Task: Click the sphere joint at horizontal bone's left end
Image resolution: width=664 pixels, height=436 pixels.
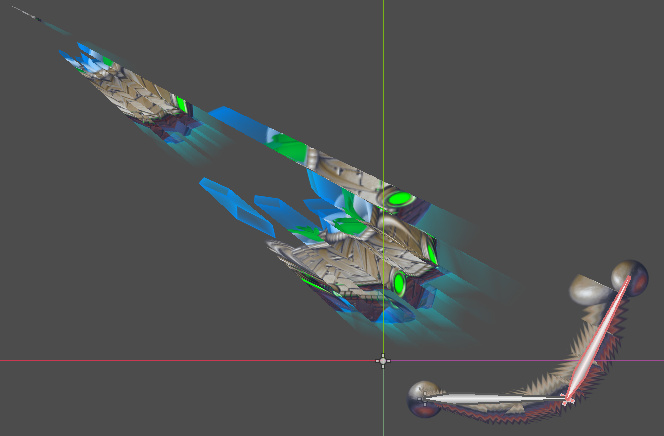Action: pos(422,396)
